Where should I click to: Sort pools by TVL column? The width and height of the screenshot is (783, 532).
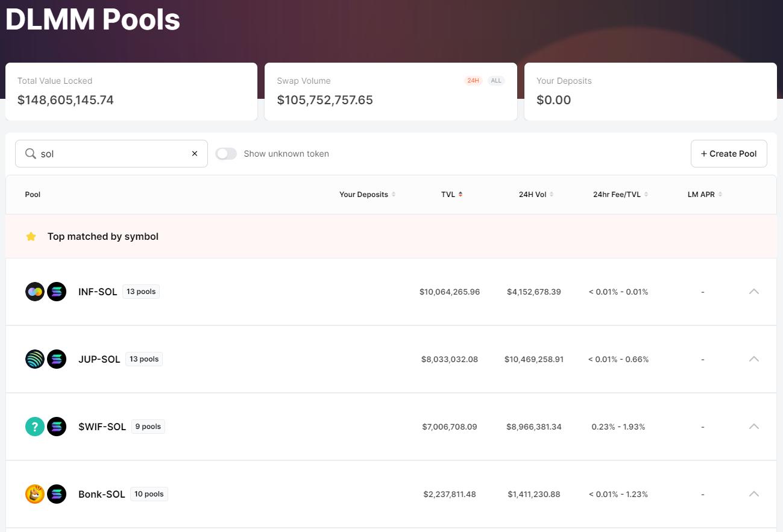tap(451, 195)
